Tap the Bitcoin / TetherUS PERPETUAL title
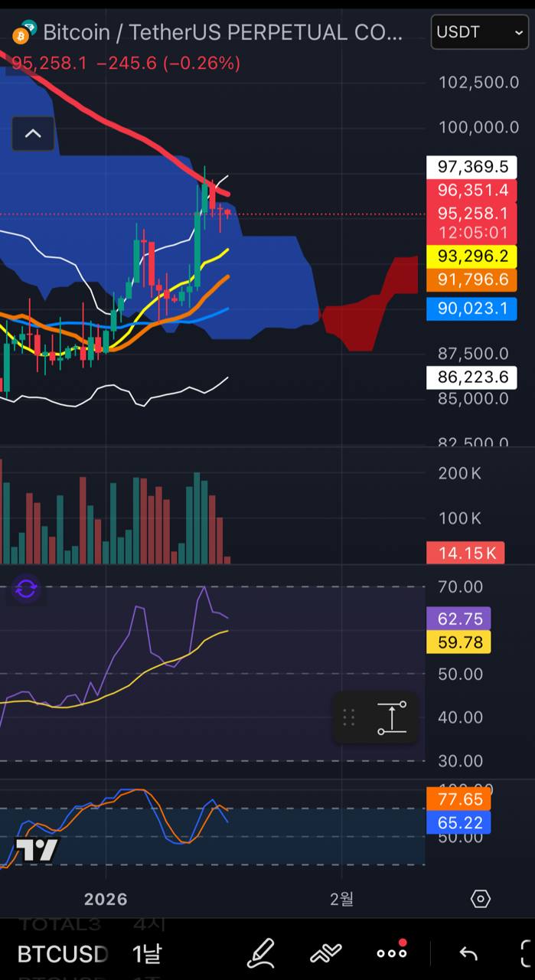 [222, 32]
